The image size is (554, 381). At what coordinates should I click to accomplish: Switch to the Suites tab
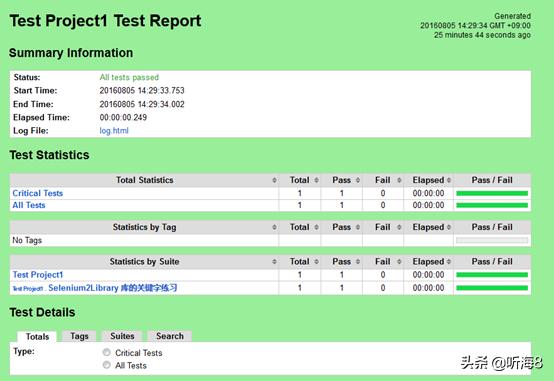coord(122,336)
